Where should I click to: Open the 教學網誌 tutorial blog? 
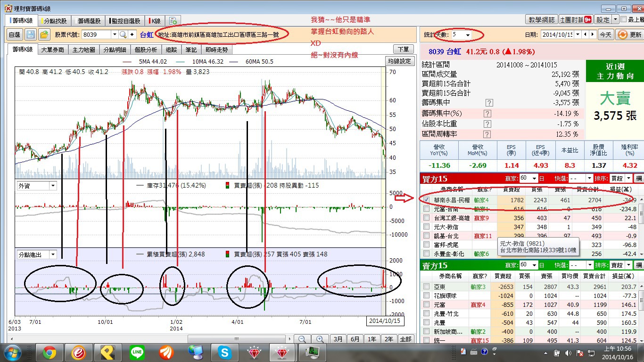point(541,20)
